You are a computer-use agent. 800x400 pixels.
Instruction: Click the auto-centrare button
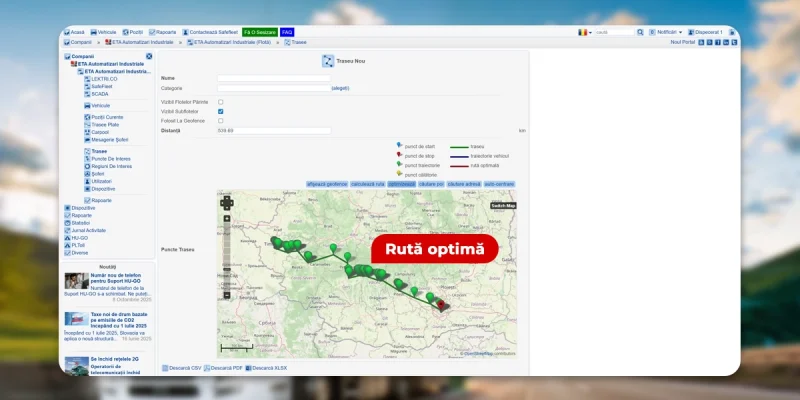(x=499, y=184)
